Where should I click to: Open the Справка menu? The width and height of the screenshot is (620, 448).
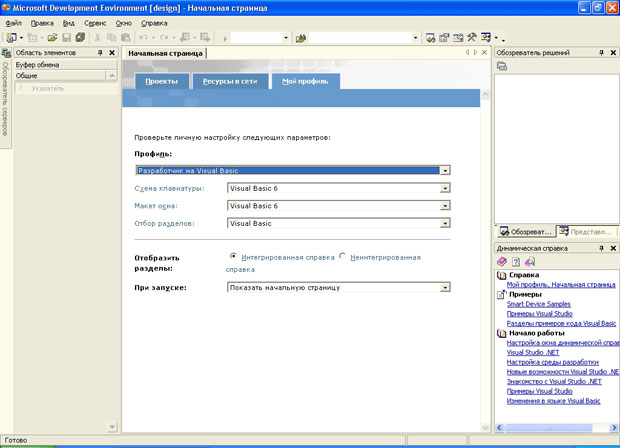(154, 23)
